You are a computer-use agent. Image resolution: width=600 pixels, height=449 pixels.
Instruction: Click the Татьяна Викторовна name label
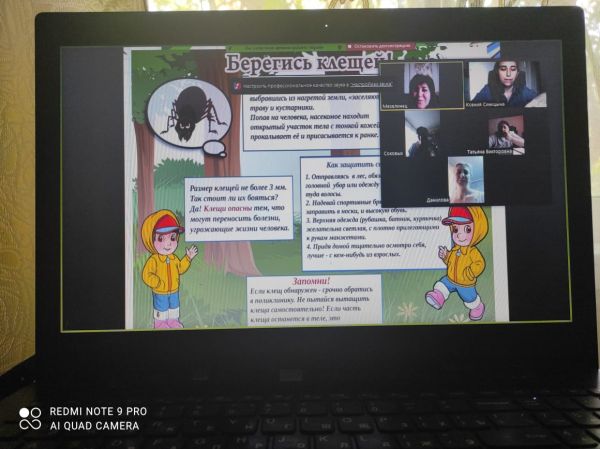(490, 152)
